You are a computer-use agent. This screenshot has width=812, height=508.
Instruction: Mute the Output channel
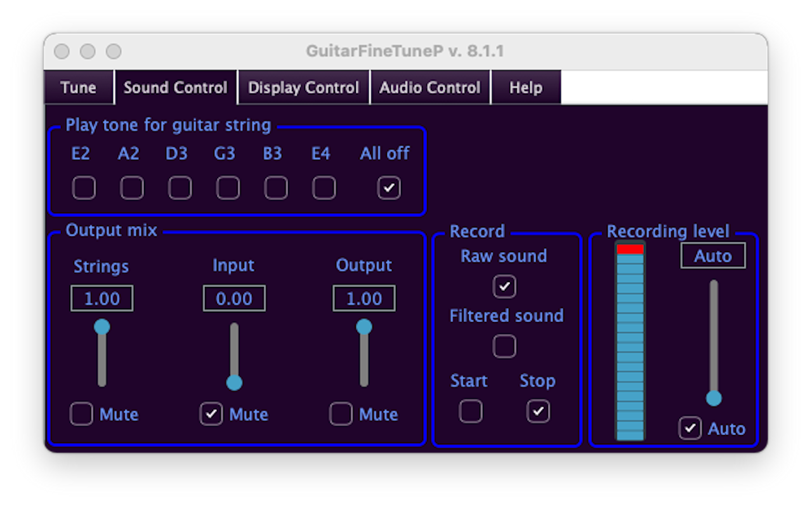341,414
